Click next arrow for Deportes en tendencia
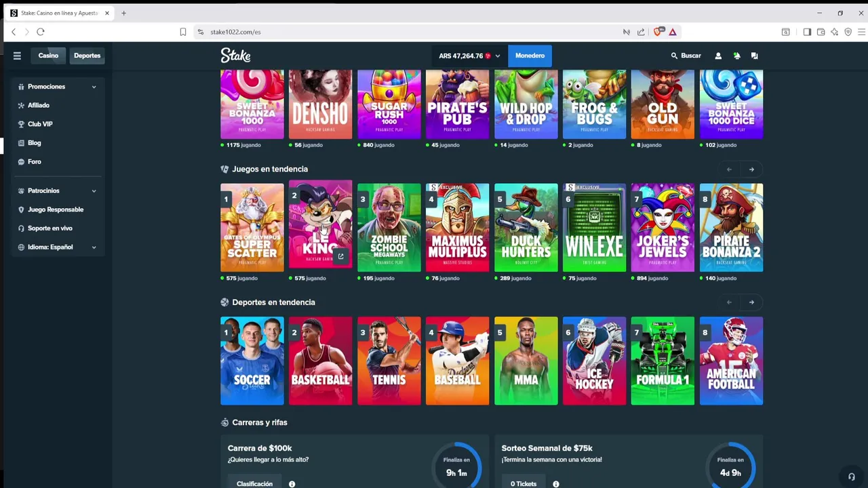Image resolution: width=868 pixels, height=488 pixels. tap(751, 302)
